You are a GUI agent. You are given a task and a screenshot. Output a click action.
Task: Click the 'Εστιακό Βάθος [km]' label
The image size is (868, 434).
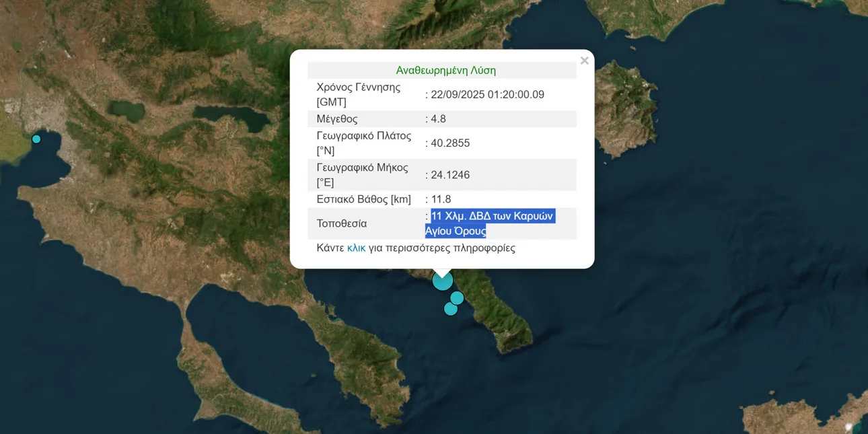363,199
